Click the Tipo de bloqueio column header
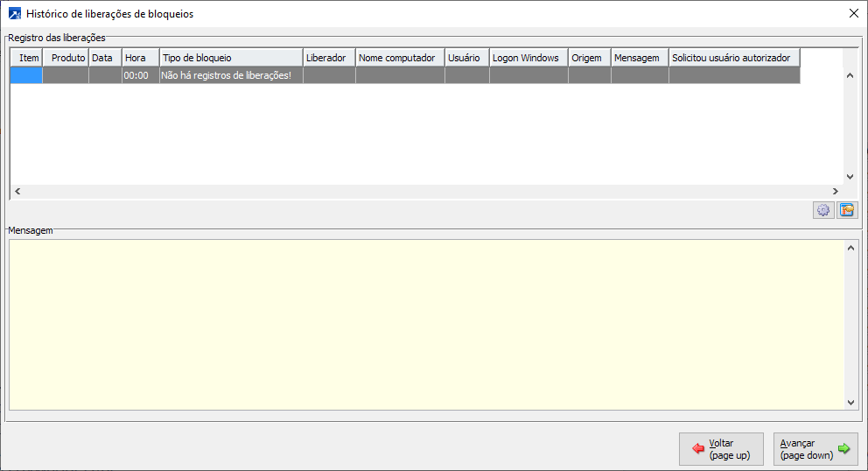 pos(231,58)
